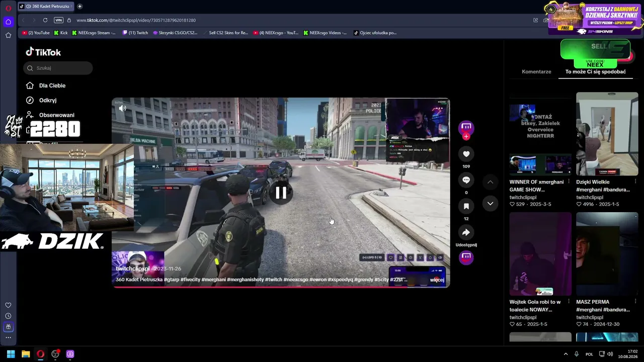Viewport: 644px width, 362px height.
Task: Open the Kick bookmark
Action: 60,33
